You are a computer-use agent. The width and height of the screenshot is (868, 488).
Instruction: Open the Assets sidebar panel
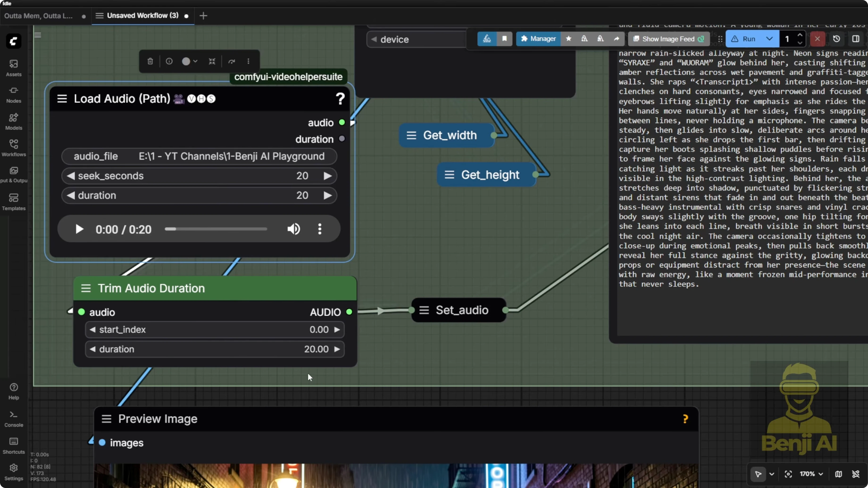[13, 67]
